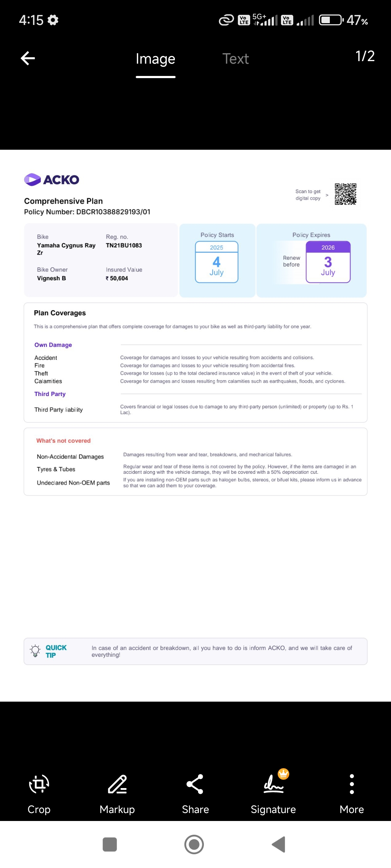Tap the Quick Tip lightbulb icon
391x868 pixels.
click(35, 651)
